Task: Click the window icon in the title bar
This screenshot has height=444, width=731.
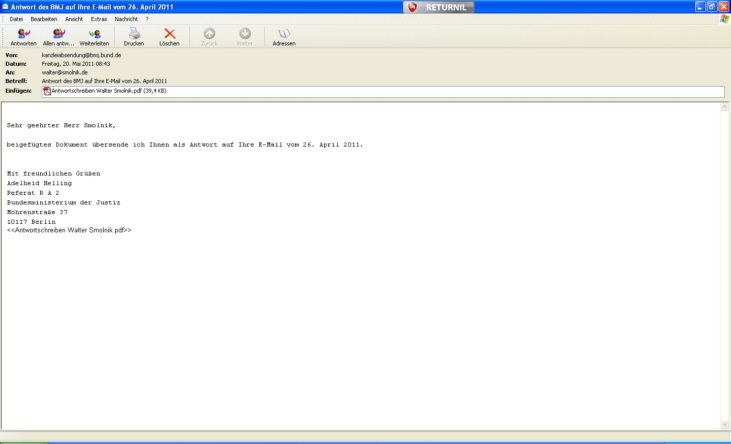Action: [x=5, y=7]
